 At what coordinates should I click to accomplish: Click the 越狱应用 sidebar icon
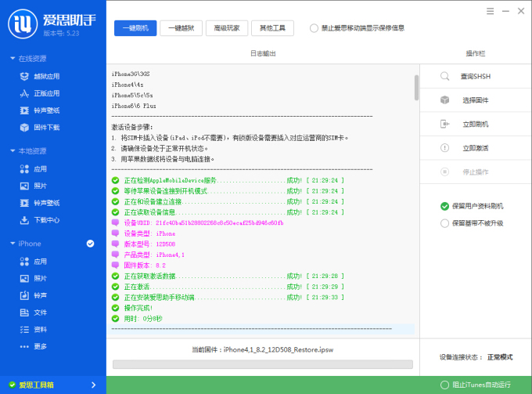pos(25,76)
